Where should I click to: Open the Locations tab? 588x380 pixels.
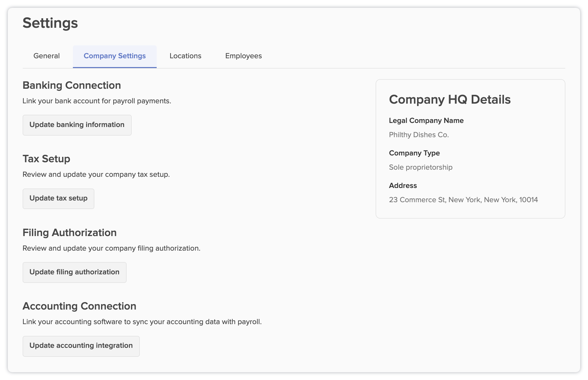click(185, 56)
